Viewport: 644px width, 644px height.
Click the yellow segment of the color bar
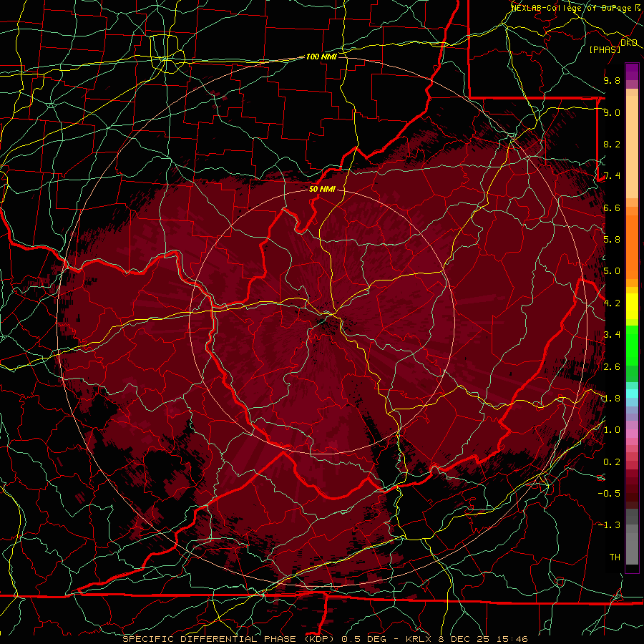(x=632, y=306)
